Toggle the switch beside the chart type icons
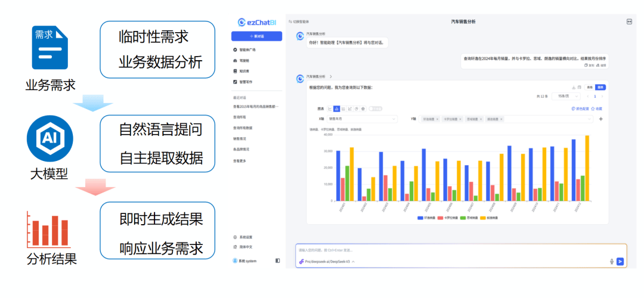Viewport: 644px width, 298px height. coord(375,108)
